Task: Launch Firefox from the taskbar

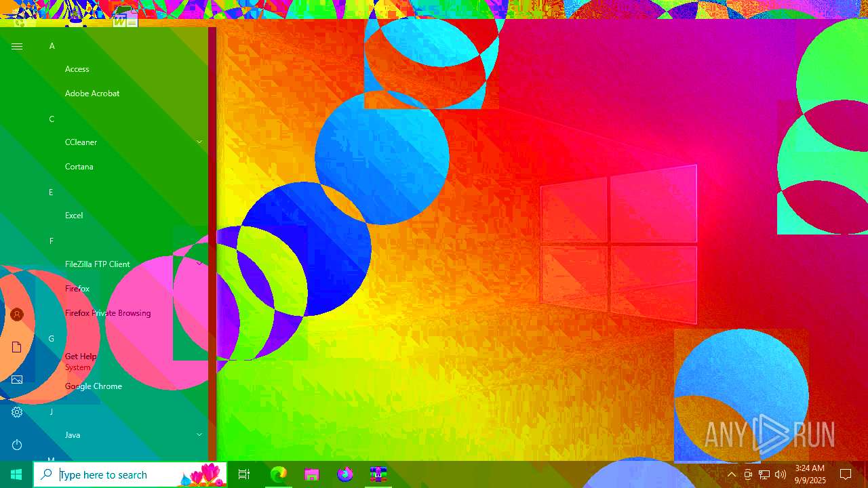Action: tap(345, 474)
